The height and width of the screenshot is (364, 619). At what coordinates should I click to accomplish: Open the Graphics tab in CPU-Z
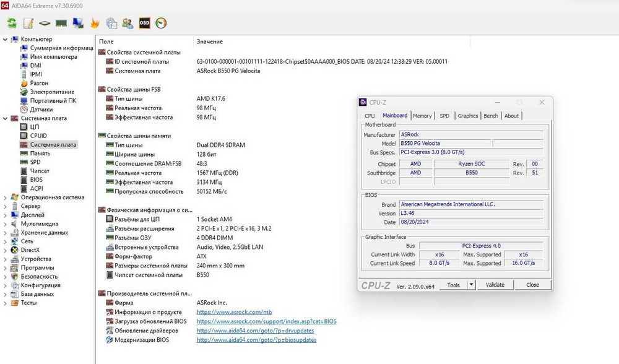pos(468,116)
